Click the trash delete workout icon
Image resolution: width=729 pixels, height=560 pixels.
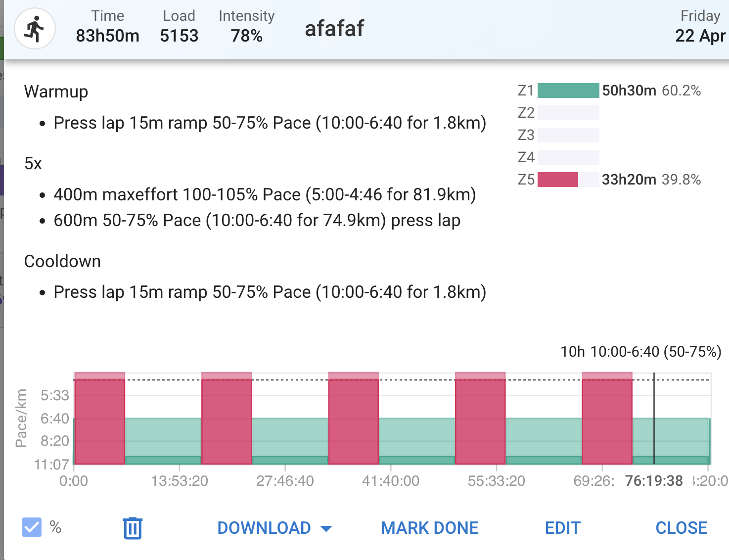[132, 528]
